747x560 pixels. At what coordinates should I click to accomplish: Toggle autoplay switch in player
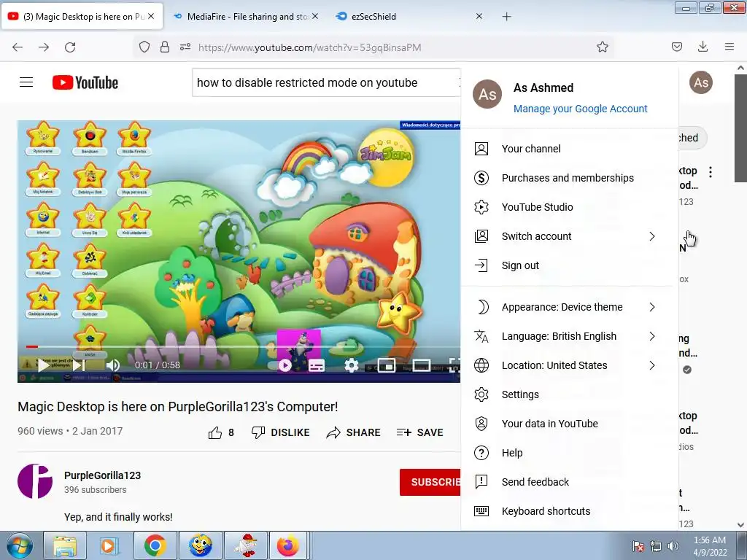[x=280, y=365]
